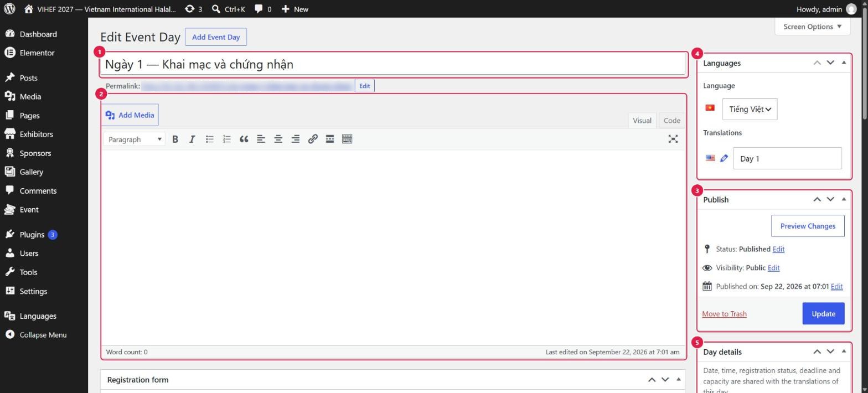Open the Howdy, admin account menu
This screenshot has width=868, height=393.
click(x=826, y=9)
